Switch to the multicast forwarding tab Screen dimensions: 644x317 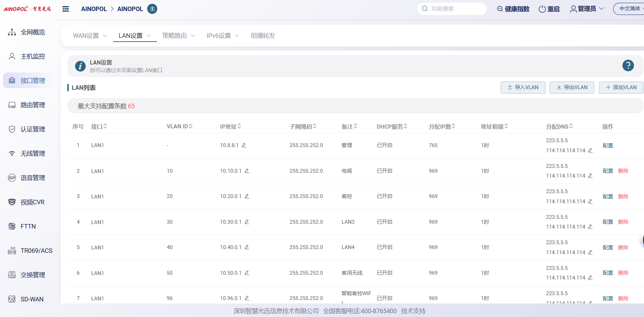pyautogui.click(x=262, y=36)
